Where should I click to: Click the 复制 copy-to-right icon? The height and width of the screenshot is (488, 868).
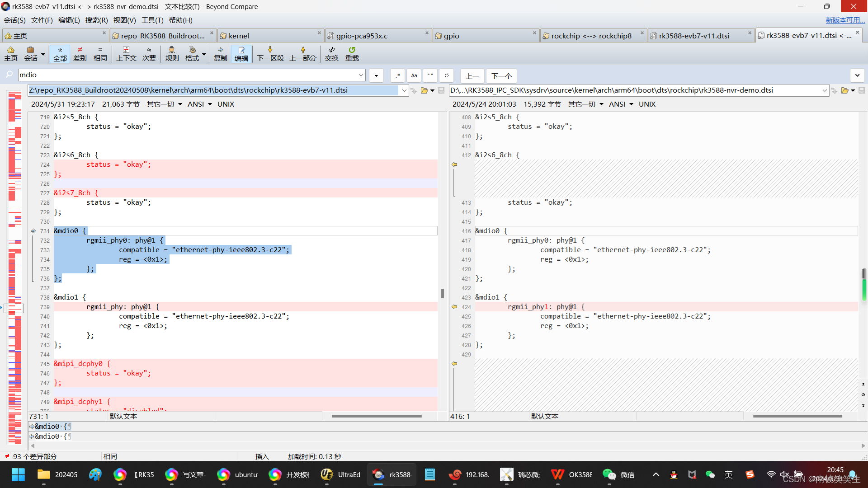coord(220,53)
